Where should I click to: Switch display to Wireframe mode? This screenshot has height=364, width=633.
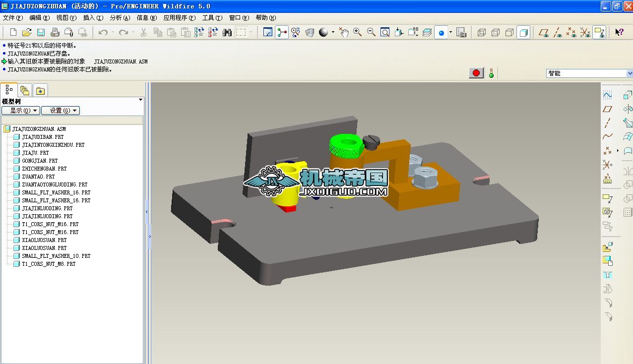click(x=481, y=32)
